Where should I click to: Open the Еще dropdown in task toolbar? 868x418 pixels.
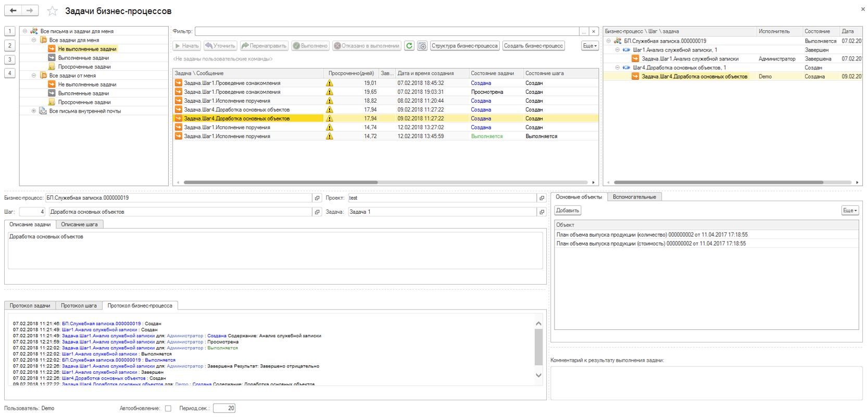coord(589,46)
